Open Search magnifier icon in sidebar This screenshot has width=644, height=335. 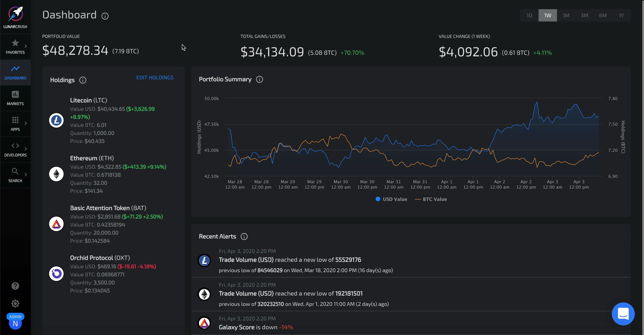pos(15,171)
